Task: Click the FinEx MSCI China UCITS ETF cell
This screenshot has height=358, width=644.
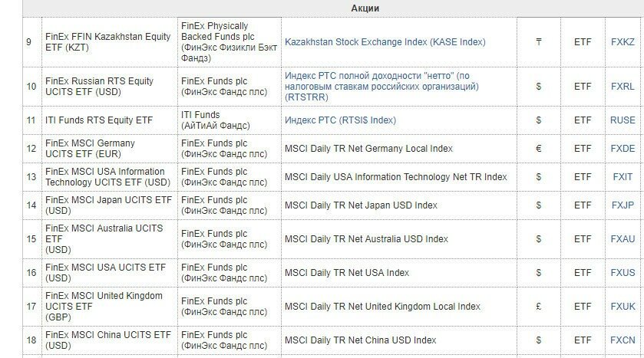Action: pyautogui.click(x=108, y=340)
